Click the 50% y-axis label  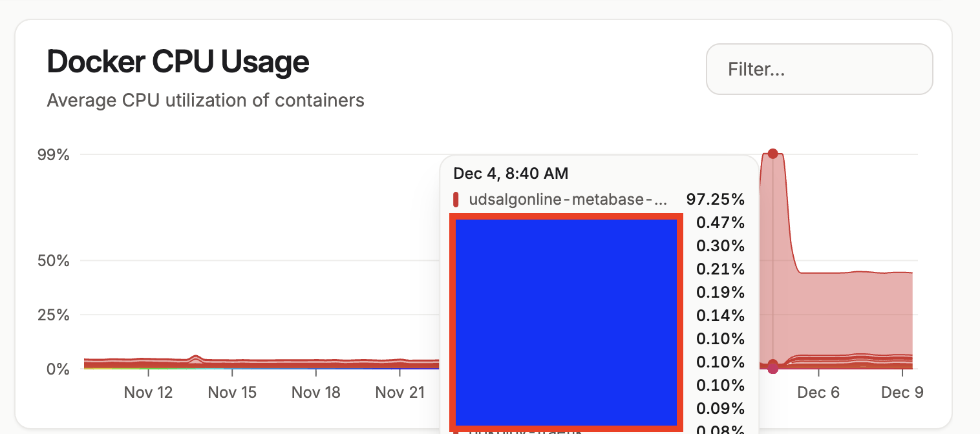click(x=55, y=261)
